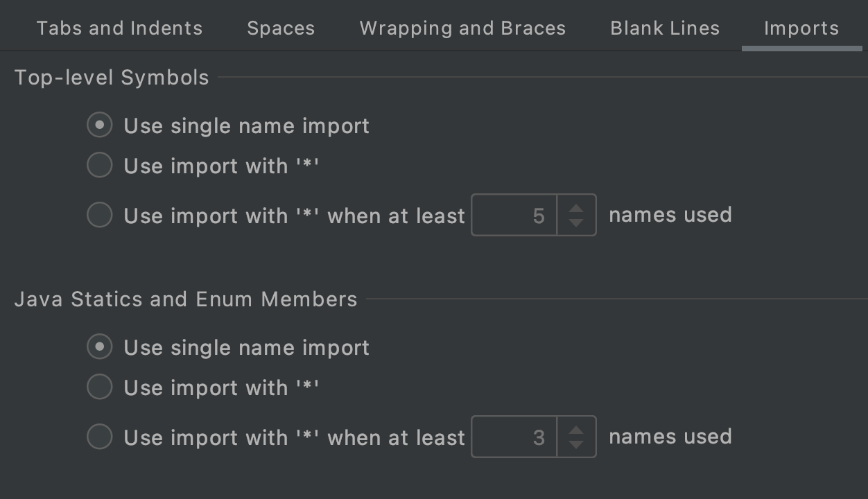Select the Imports tab
This screenshot has height=499, width=868.
(801, 28)
